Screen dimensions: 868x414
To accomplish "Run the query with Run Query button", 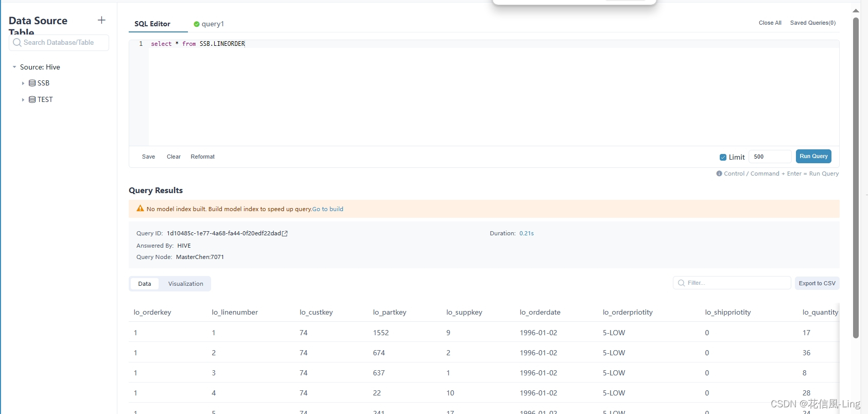I will 813,156.
